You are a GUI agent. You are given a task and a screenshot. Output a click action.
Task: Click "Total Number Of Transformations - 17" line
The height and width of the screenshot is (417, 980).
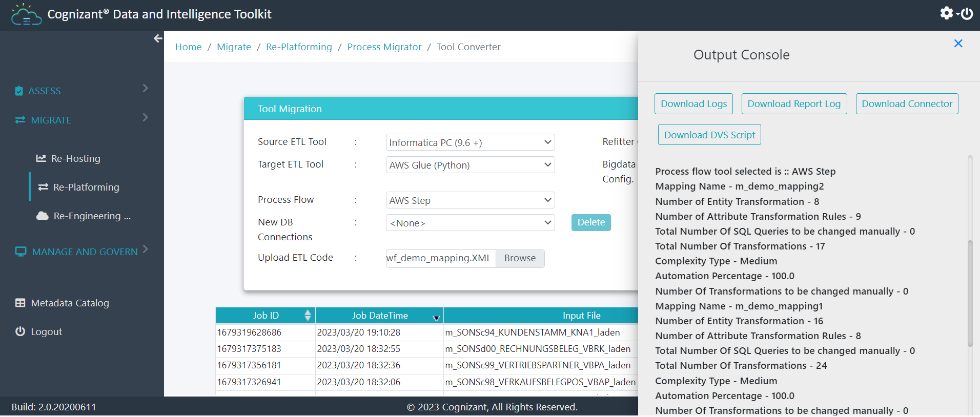pyautogui.click(x=740, y=246)
